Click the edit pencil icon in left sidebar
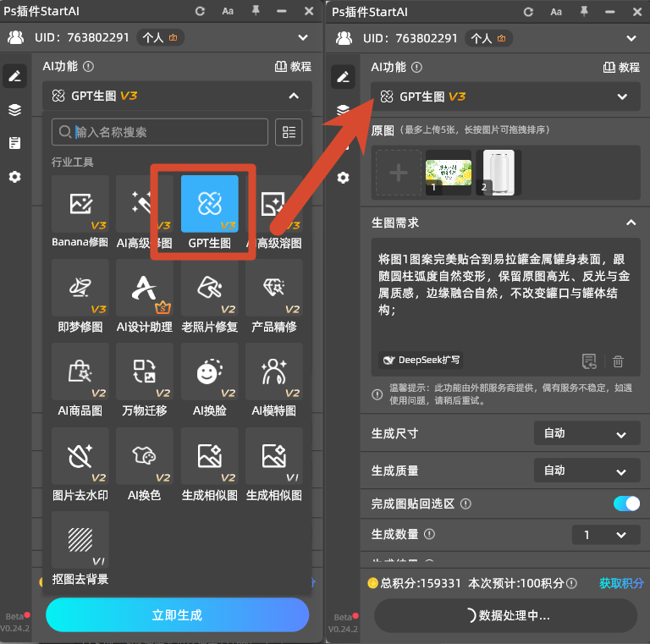The height and width of the screenshot is (644, 650). pos(15,76)
